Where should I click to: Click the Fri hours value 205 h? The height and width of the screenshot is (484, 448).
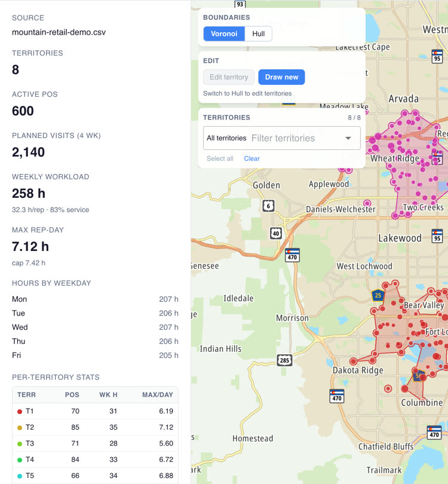(x=168, y=356)
